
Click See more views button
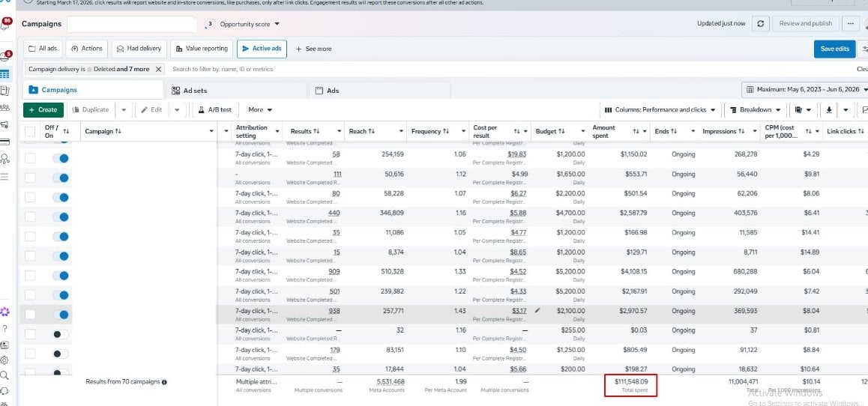click(313, 49)
